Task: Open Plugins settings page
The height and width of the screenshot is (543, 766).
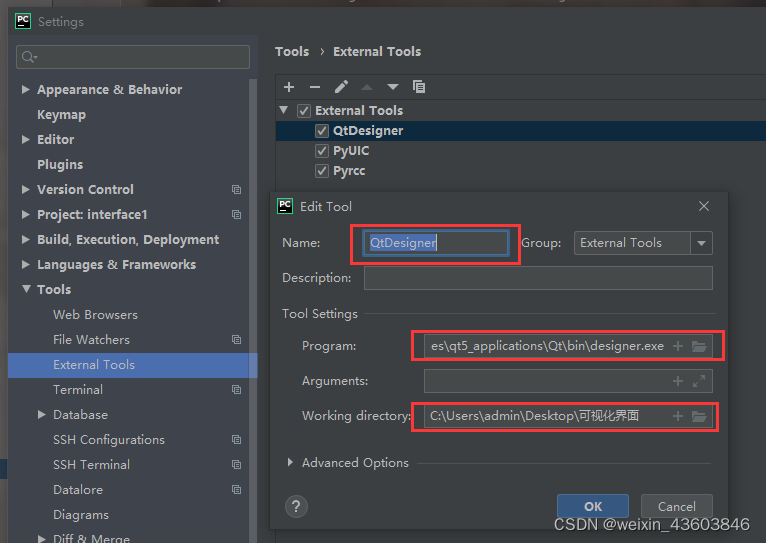Action: [x=60, y=165]
